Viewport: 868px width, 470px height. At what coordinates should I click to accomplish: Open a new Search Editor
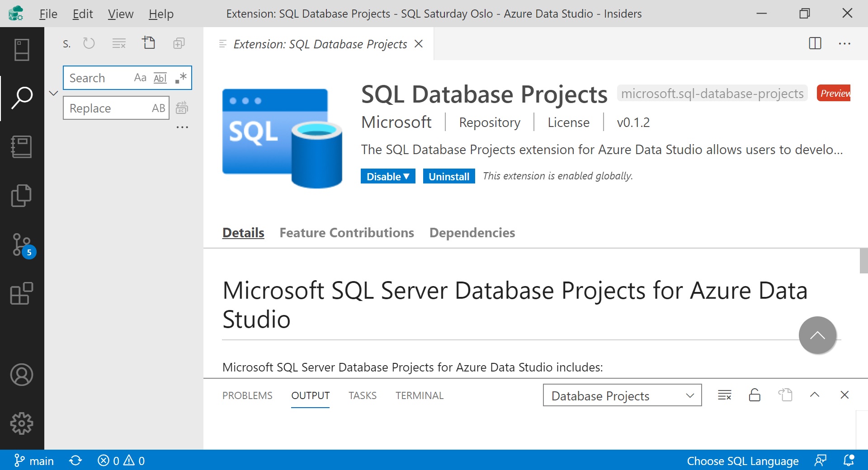point(149,43)
